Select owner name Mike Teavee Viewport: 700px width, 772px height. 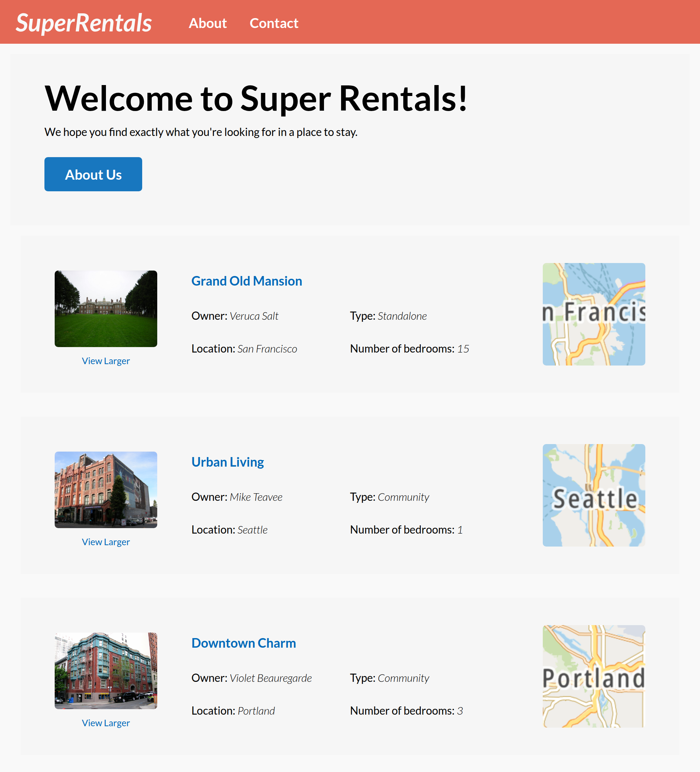click(x=256, y=497)
